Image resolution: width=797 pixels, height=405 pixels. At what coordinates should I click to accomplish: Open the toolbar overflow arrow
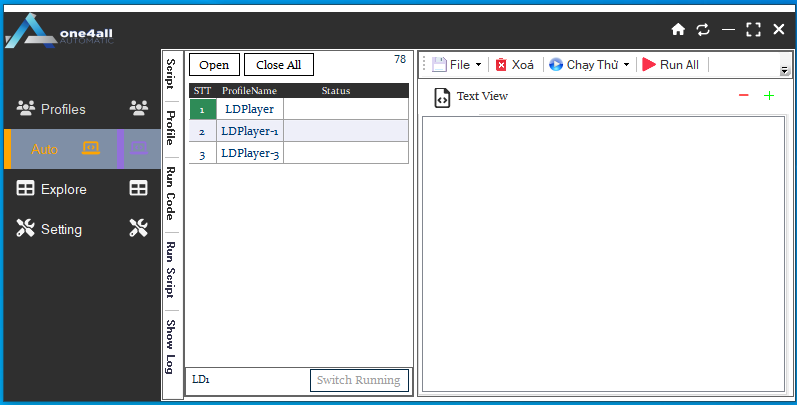click(784, 70)
